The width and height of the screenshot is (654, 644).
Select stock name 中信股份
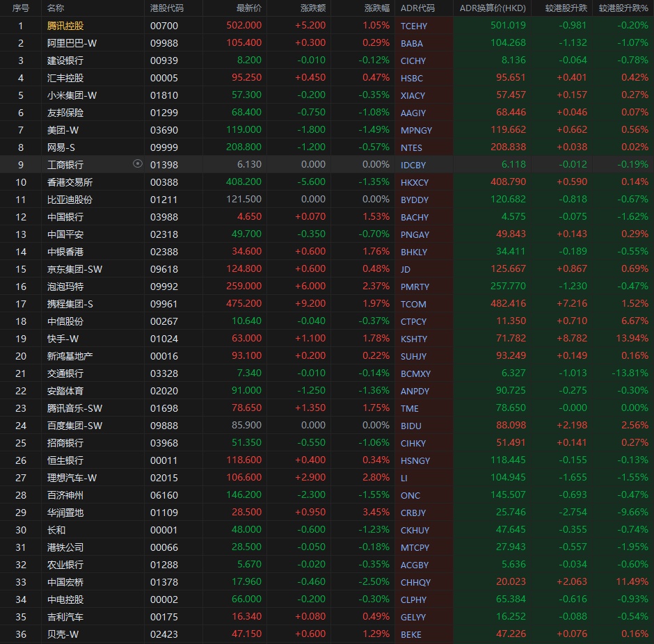[65, 321]
